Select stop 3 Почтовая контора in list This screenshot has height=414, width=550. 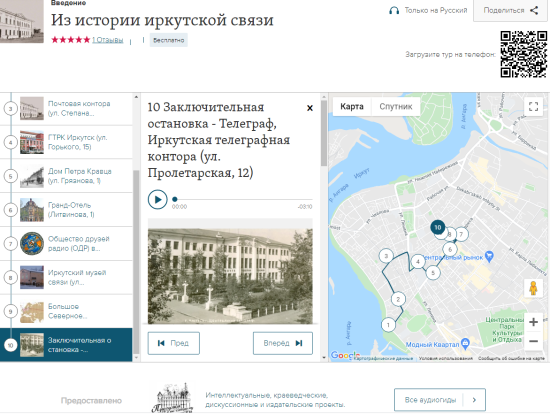click(66, 108)
